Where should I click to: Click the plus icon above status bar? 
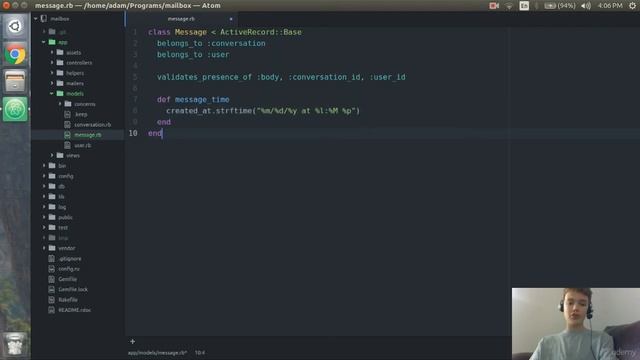(133, 342)
